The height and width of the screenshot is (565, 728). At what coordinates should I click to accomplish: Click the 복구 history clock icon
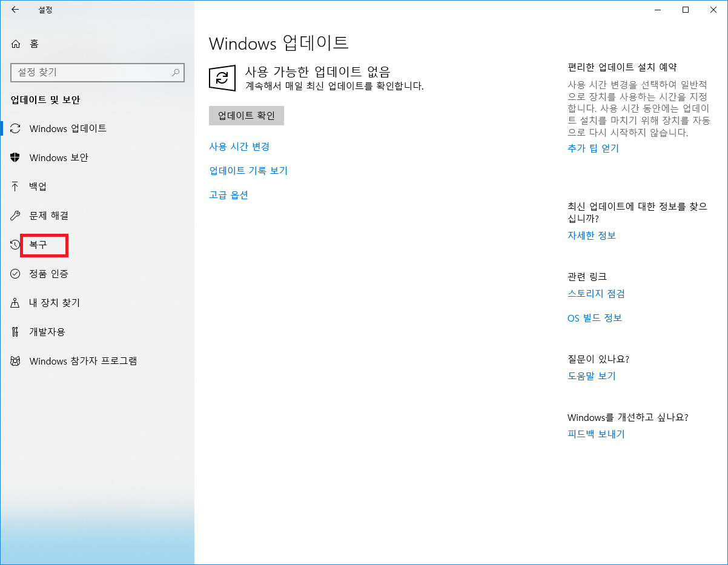(x=16, y=245)
